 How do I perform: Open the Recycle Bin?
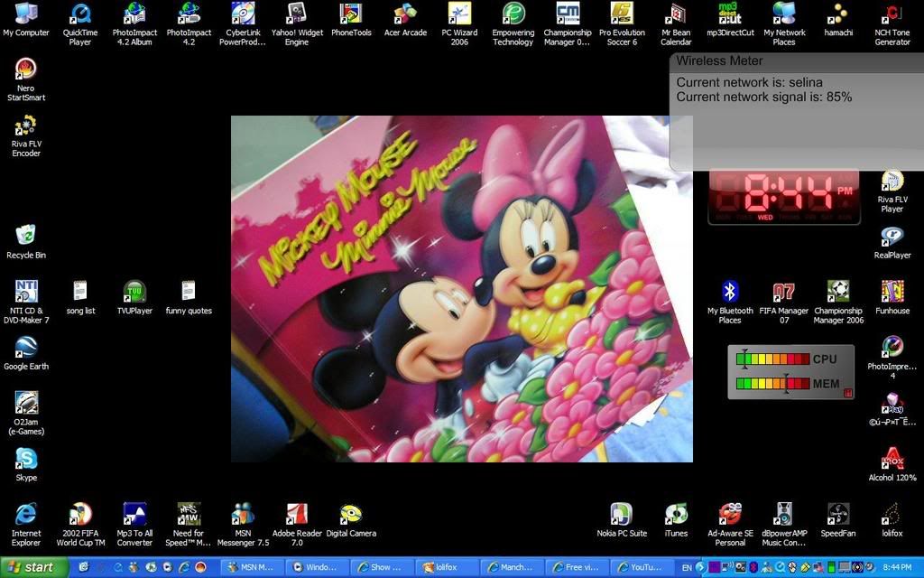tap(26, 236)
